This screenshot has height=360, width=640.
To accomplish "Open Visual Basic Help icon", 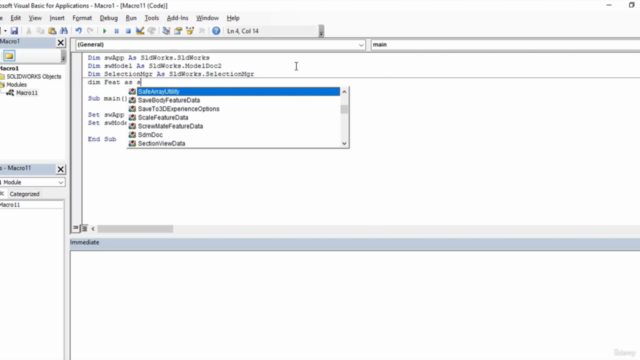I will point(216,31).
